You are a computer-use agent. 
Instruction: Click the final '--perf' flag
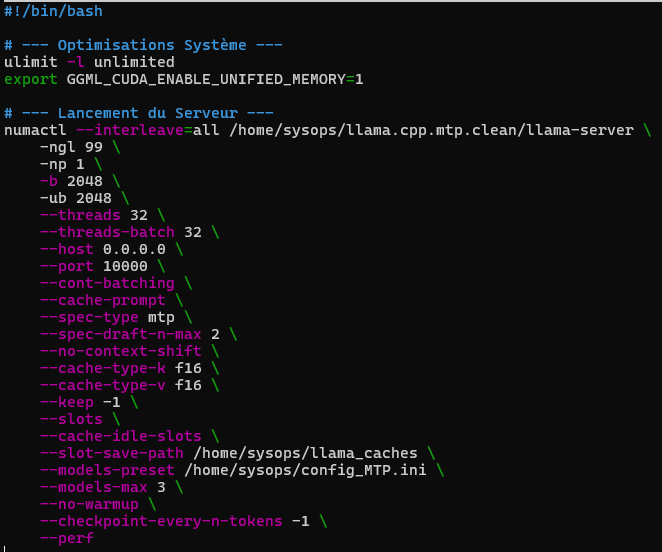67,538
